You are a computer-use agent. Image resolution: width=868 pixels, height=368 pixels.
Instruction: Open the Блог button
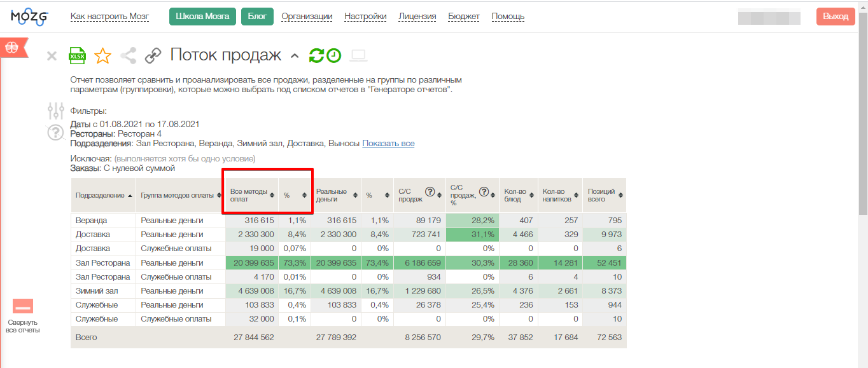tap(257, 17)
